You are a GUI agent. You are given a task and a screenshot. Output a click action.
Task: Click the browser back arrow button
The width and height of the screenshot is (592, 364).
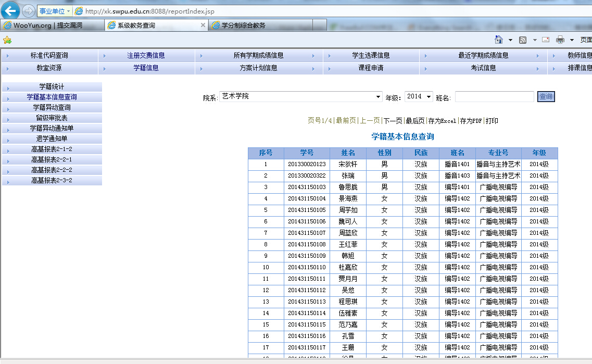10,10
